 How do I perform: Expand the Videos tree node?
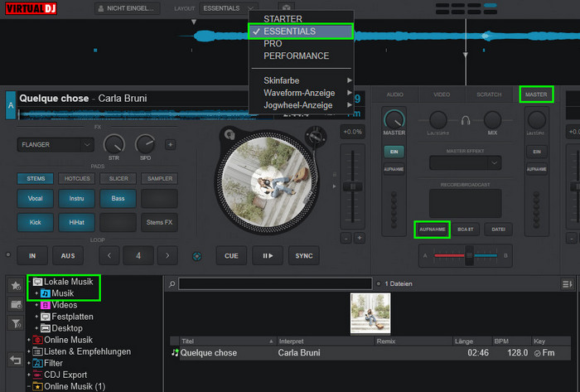pyautogui.click(x=36, y=305)
